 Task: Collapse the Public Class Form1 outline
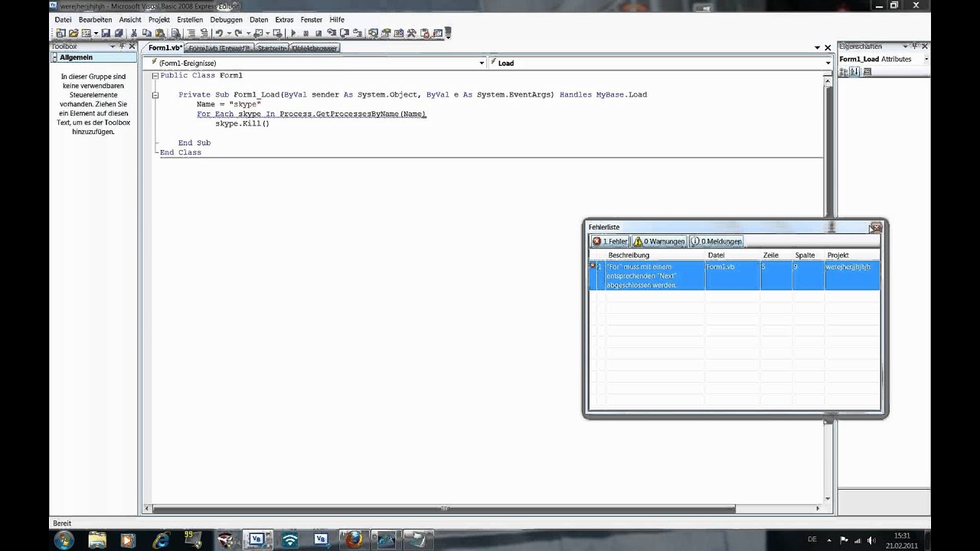[155, 76]
